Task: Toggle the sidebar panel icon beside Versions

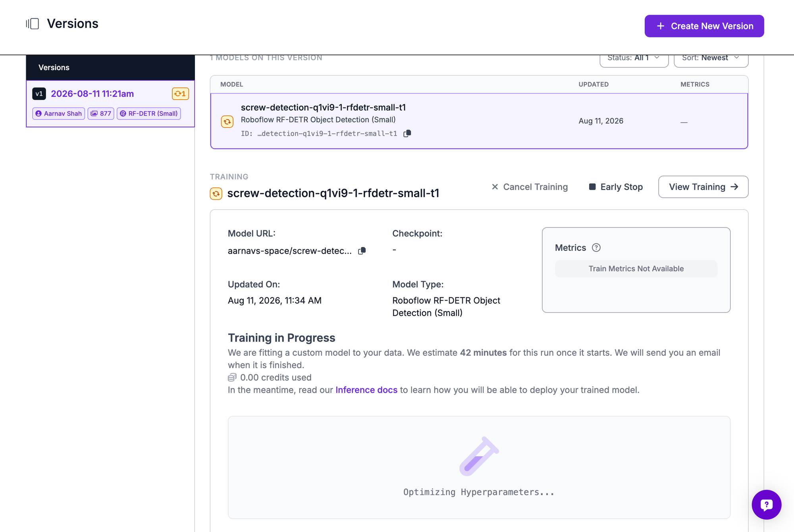Action: (33, 24)
